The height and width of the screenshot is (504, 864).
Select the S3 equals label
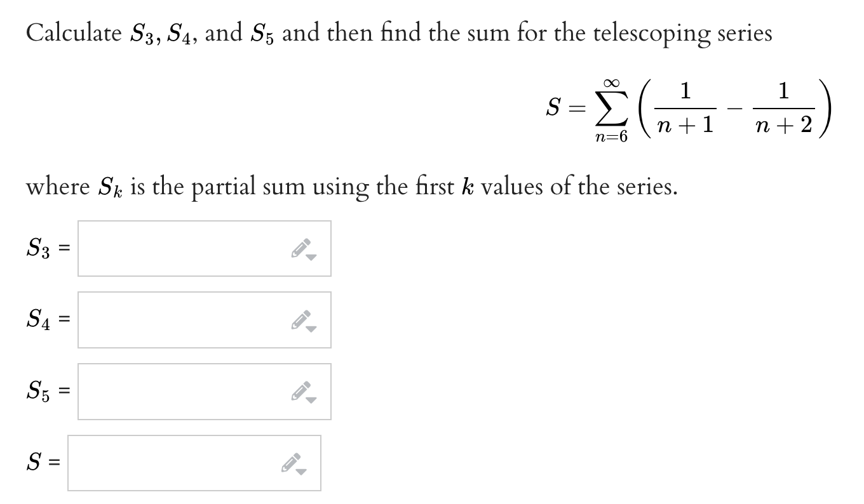(x=48, y=249)
